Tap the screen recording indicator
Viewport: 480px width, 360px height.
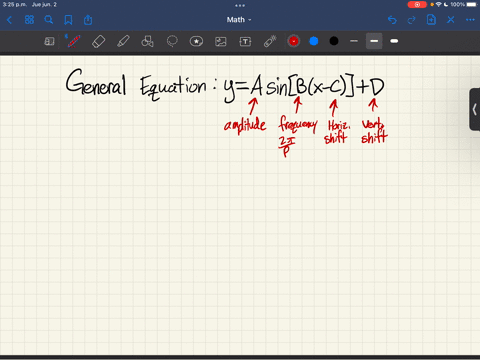click(417, 5)
